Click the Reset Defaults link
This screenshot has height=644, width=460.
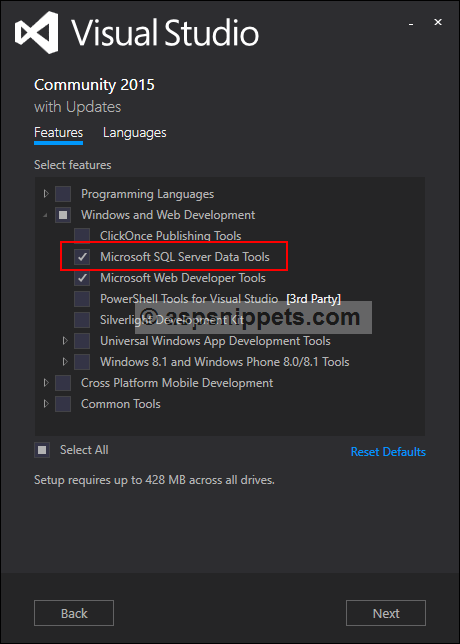click(x=388, y=452)
